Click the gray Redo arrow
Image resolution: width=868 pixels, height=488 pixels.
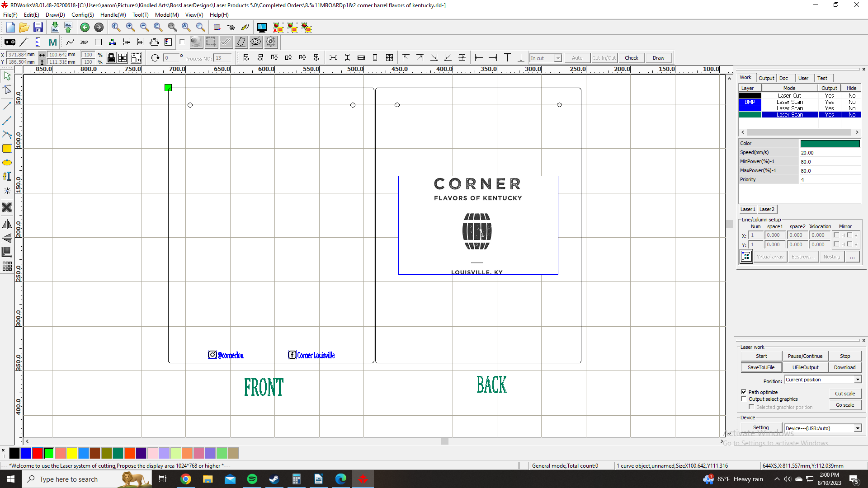click(99, 28)
